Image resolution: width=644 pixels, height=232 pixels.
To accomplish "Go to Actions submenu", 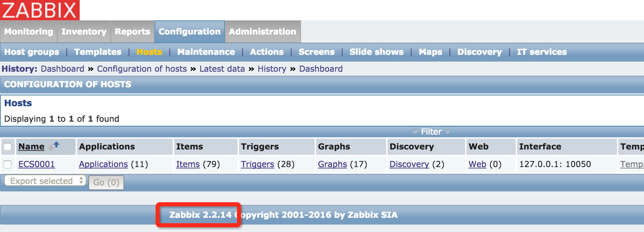I will point(267,52).
